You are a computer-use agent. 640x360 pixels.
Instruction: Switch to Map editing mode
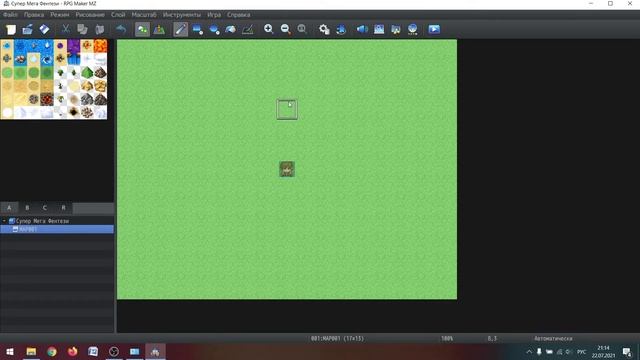pyautogui.click(x=142, y=29)
